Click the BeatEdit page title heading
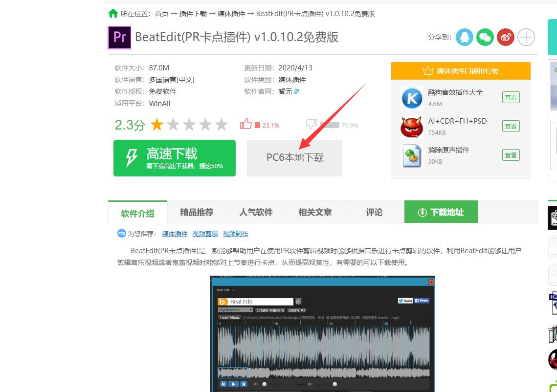Screen dimensions: 557x392 [x=237, y=37]
